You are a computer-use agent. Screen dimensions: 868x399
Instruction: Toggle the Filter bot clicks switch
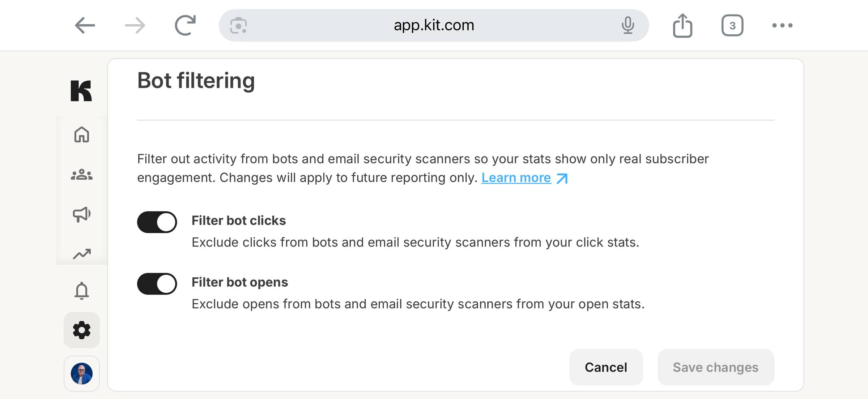pos(157,222)
